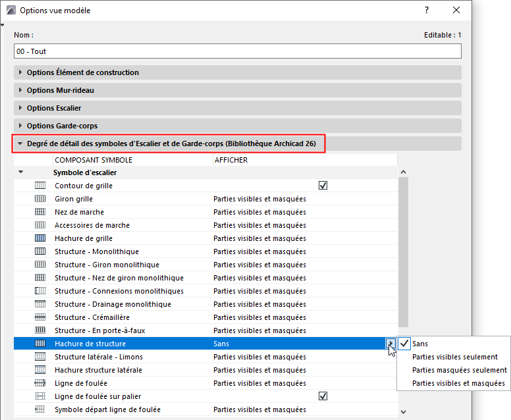This screenshot has width=511, height=420.
Task: Choose Parties visibles seulement option
Action: [x=454, y=357]
